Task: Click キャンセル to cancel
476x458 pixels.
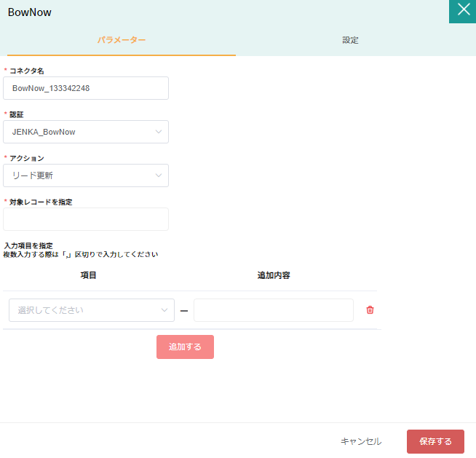Action: point(361,441)
